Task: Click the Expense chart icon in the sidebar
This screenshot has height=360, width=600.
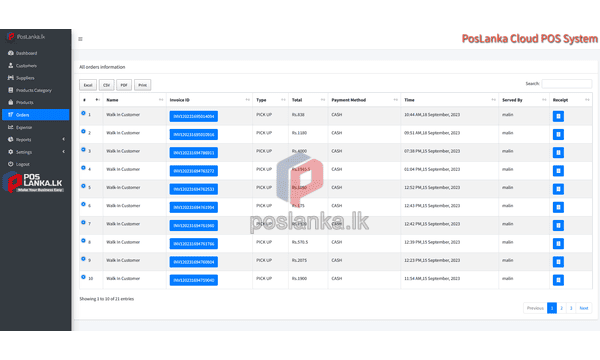Action: point(11,127)
